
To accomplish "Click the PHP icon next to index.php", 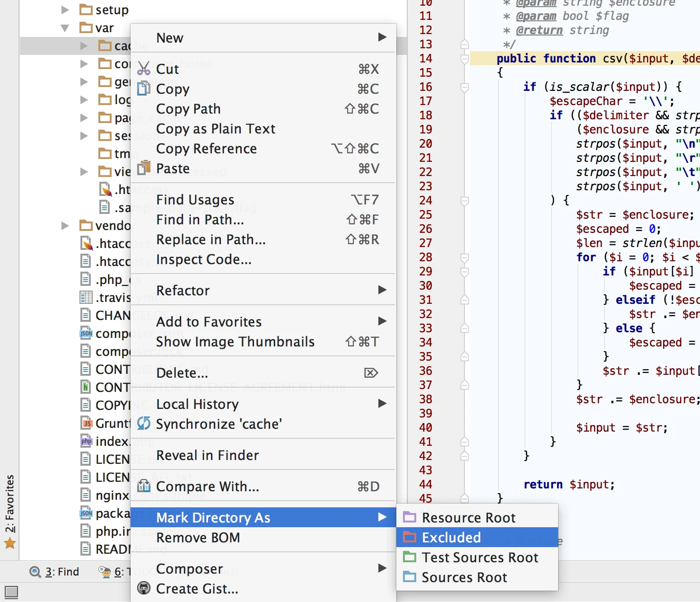I will coord(86,441).
